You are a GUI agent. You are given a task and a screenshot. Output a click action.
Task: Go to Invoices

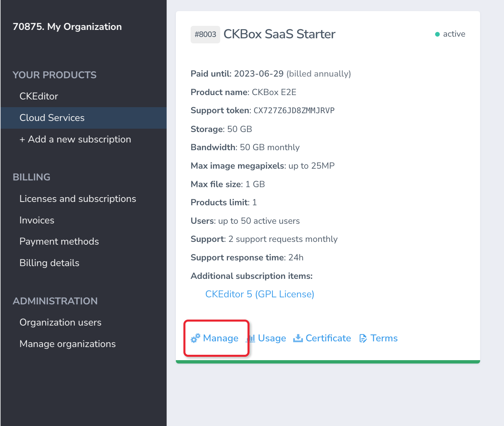click(37, 220)
